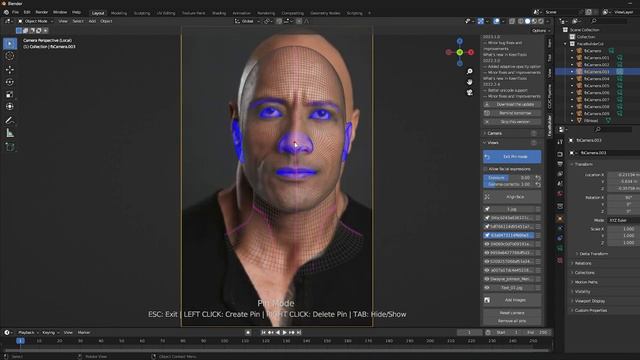This screenshot has width=640, height=360.
Task: Toggle the Allow facial expressions checkbox
Action: tap(486, 169)
